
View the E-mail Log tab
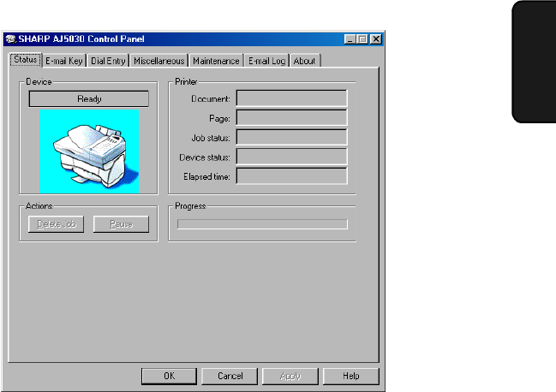(266, 61)
